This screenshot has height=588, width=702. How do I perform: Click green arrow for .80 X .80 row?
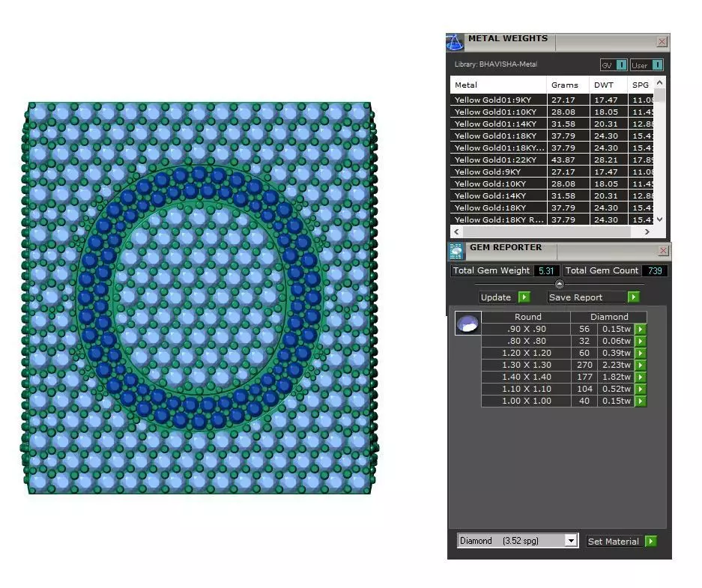(x=641, y=342)
